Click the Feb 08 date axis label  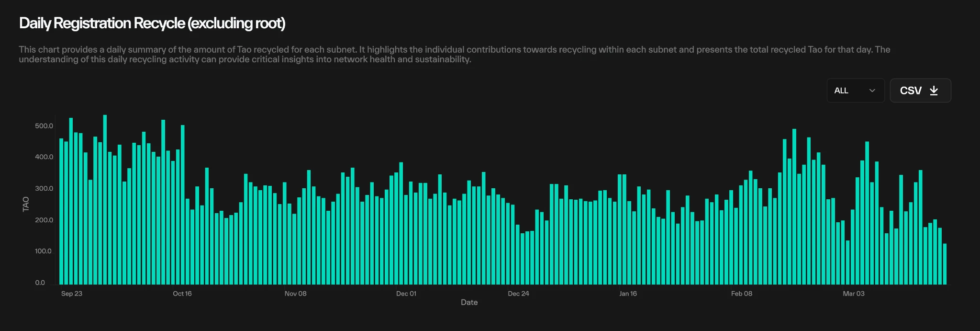(x=741, y=294)
